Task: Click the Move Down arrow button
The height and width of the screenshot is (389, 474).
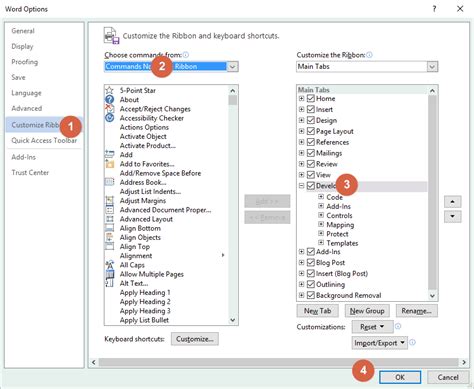Action: [x=452, y=216]
